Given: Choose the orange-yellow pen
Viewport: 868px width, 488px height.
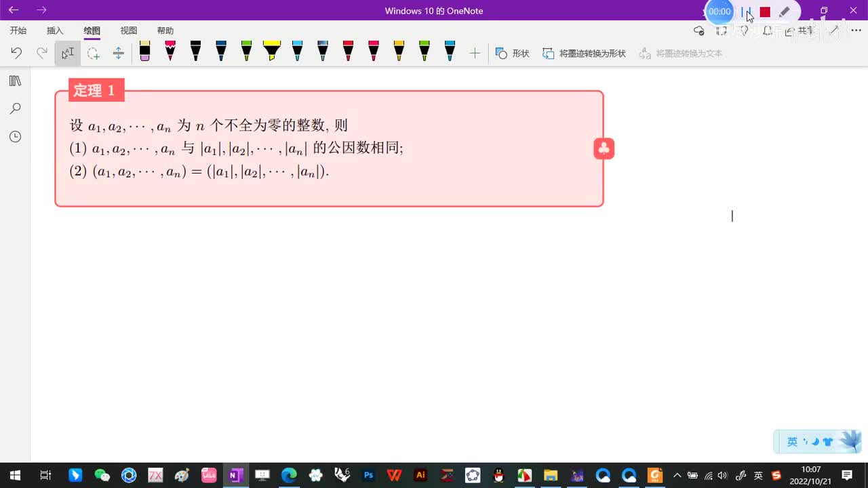Looking at the screenshot, I should point(399,52).
